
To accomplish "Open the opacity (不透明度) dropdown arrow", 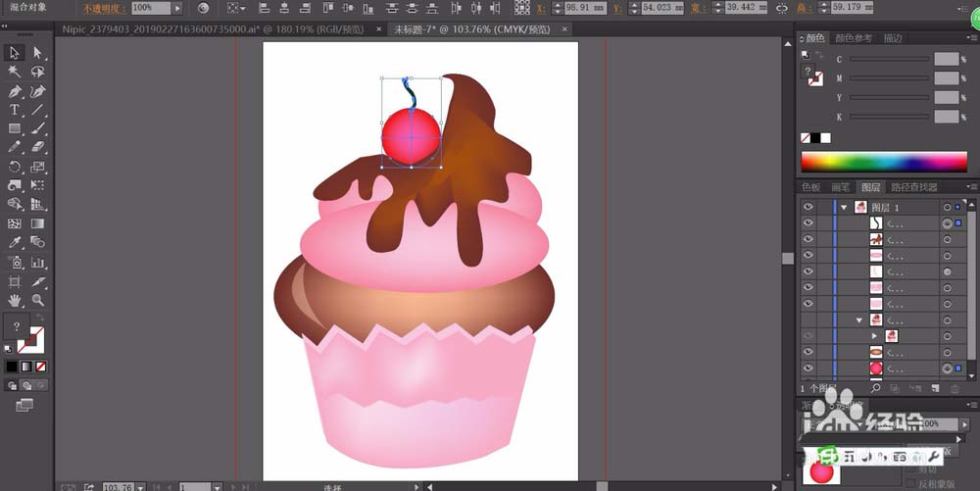I will coord(179,8).
